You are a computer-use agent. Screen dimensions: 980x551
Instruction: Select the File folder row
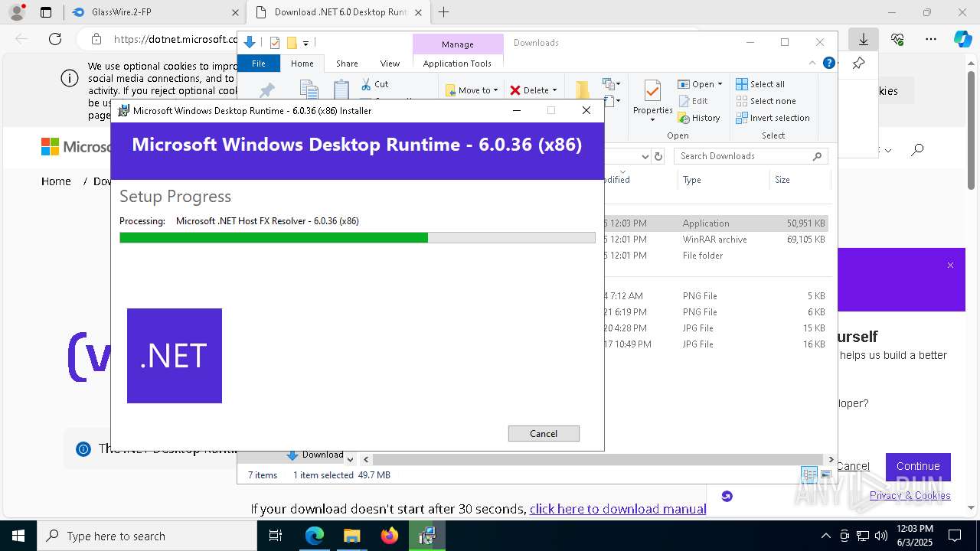coord(716,256)
